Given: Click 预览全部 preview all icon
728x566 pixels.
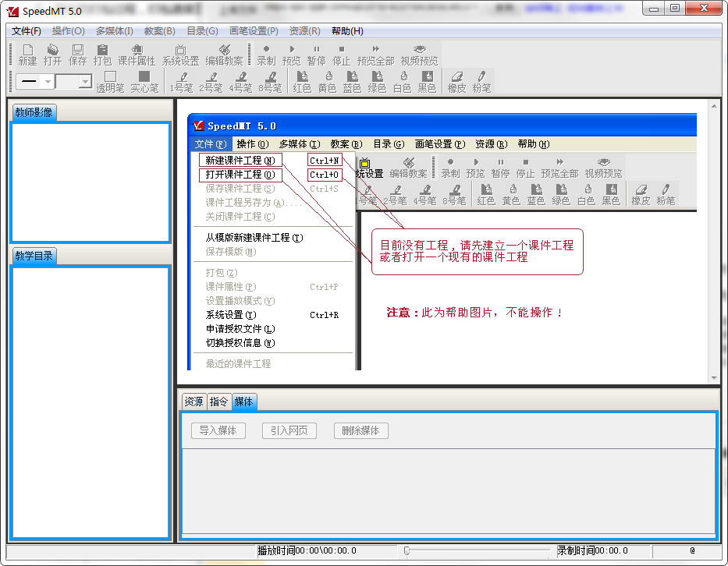Looking at the screenshot, I should (375, 55).
